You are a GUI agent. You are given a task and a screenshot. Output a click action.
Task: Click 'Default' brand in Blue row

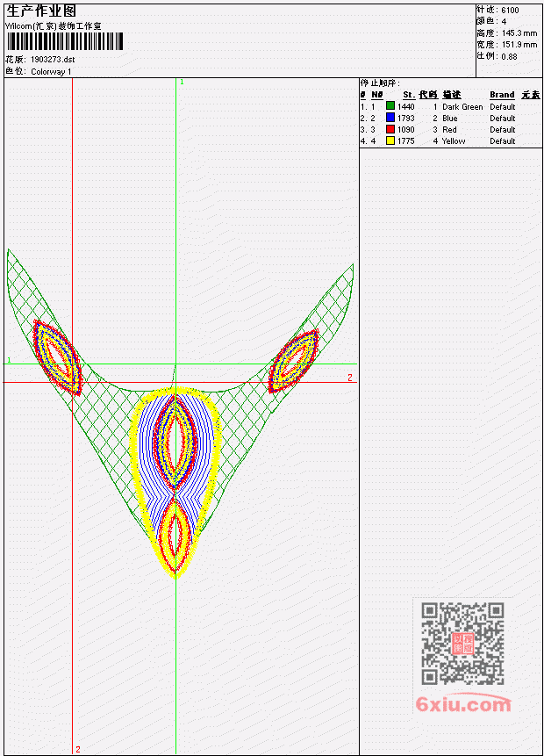click(x=503, y=119)
